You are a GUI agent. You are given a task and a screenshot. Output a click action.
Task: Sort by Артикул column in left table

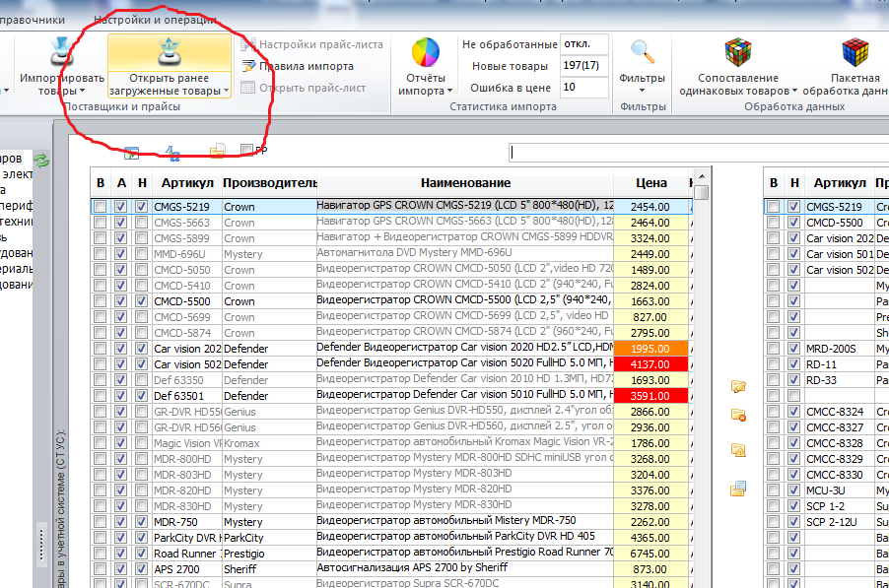click(x=187, y=183)
